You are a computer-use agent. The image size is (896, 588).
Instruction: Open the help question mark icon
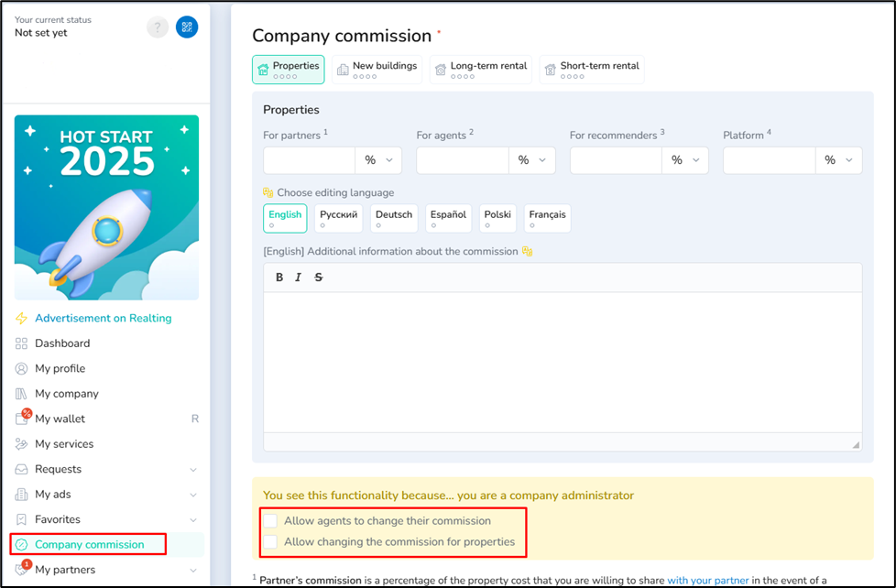[x=158, y=27]
